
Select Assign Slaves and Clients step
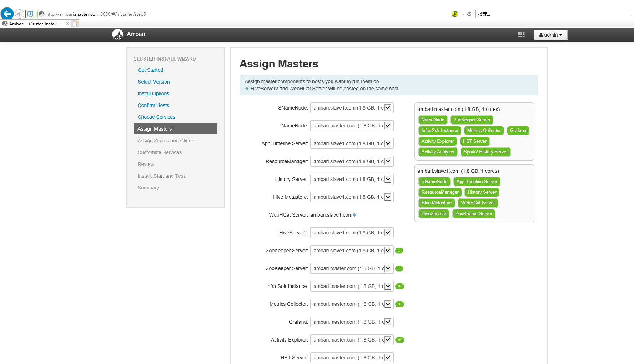pyautogui.click(x=166, y=141)
